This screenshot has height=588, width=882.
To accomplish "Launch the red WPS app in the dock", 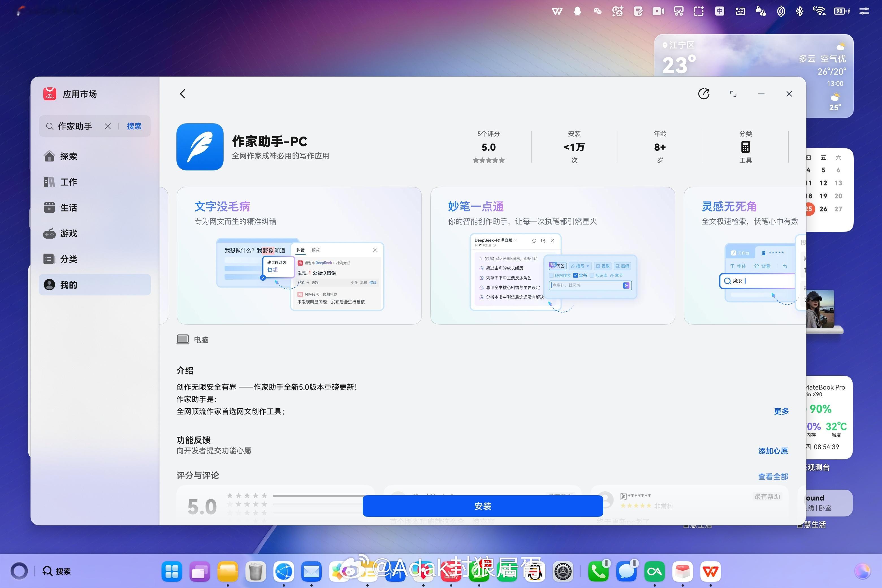I will click(711, 572).
